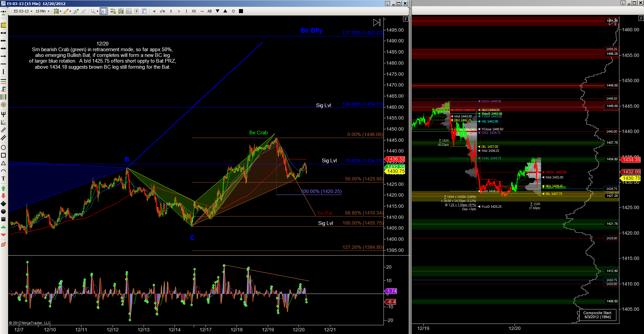This screenshot has height=334, width=644.
Task: Click the XX toolbar item
Action: [194, 11]
